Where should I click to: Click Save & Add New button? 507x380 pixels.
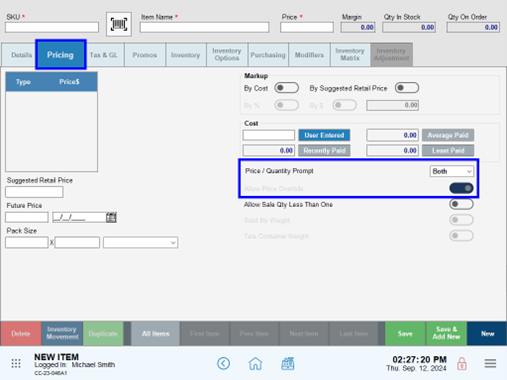point(446,333)
